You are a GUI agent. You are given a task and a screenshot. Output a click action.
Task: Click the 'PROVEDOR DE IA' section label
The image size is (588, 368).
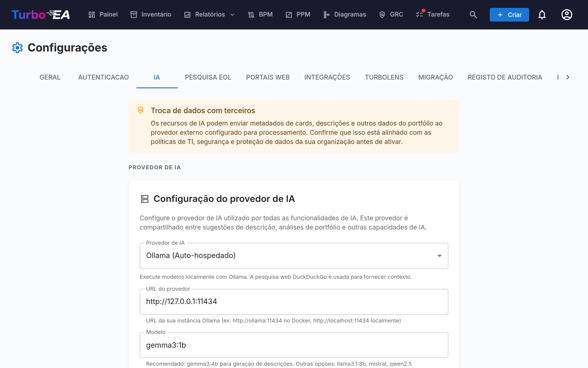155,167
